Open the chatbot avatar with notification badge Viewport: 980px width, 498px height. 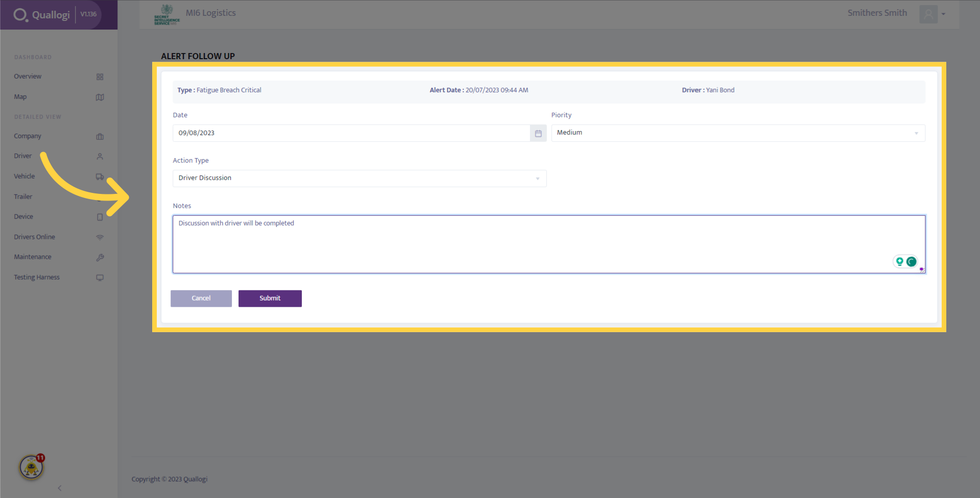(x=32, y=467)
